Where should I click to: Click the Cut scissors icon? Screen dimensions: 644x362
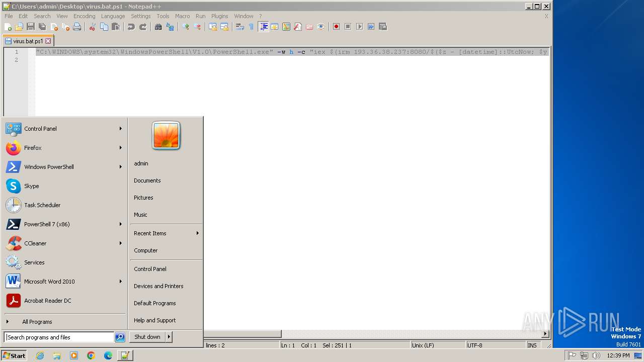92,27
